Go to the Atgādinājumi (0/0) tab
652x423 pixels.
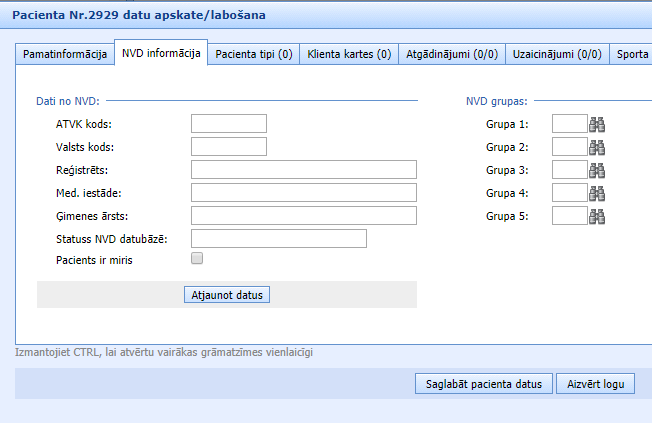point(450,54)
